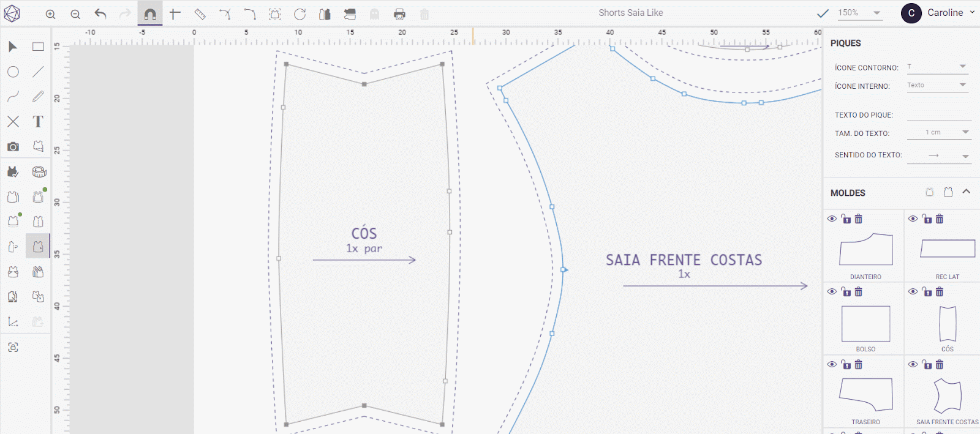Viewport: 980px width, 434px height.
Task: Pick the circle shape tool
Action: point(13,72)
